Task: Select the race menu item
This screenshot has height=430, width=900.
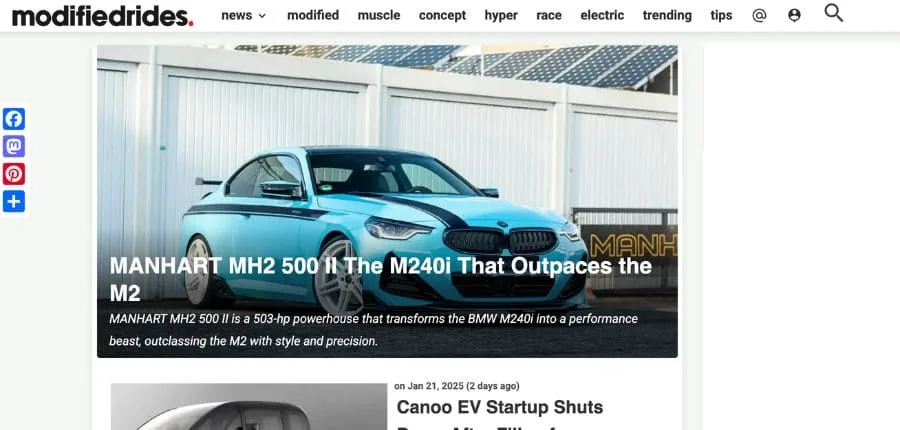Action: 549,16
